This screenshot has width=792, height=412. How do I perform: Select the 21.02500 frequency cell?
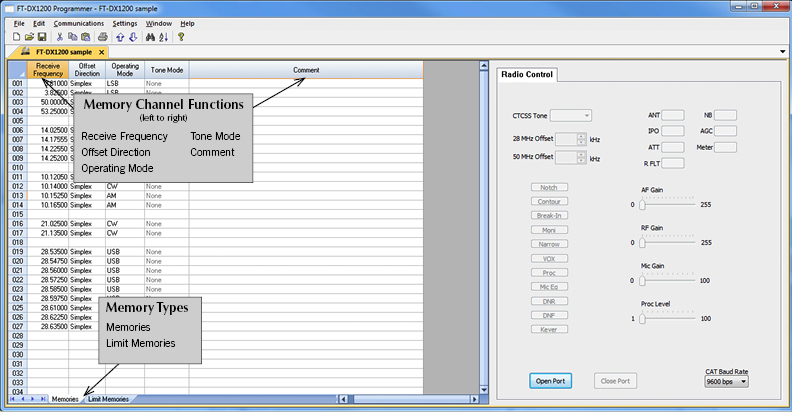tap(48, 224)
